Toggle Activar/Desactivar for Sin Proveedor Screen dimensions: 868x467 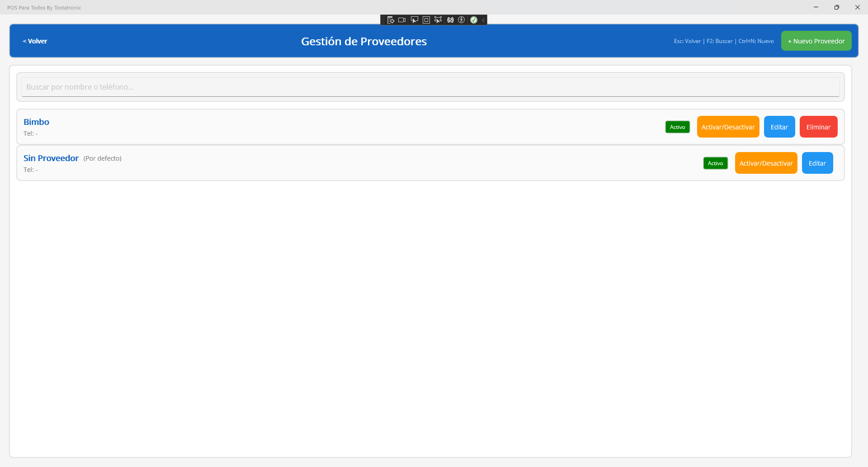[766, 163]
